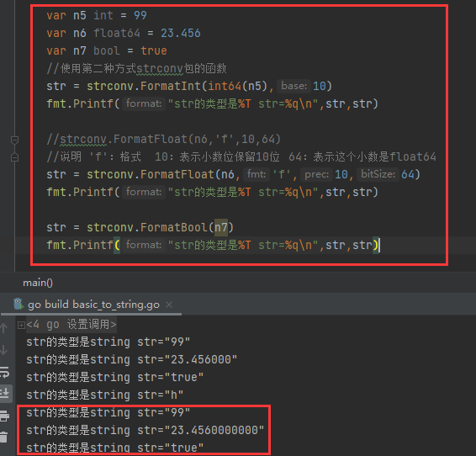The image size is (476, 456).
Task: Click the last fmt.Printf line with cursor
Action: point(213,245)
